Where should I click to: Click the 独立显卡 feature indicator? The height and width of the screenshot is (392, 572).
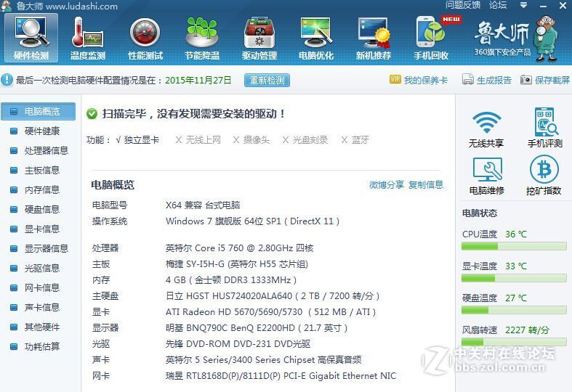(137, 140)
